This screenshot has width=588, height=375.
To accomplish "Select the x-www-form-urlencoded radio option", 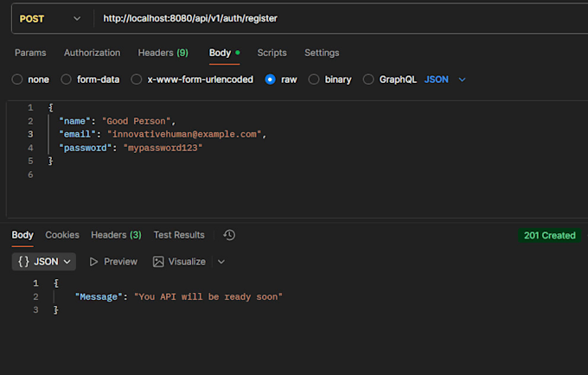I will [x=136, y=79].
